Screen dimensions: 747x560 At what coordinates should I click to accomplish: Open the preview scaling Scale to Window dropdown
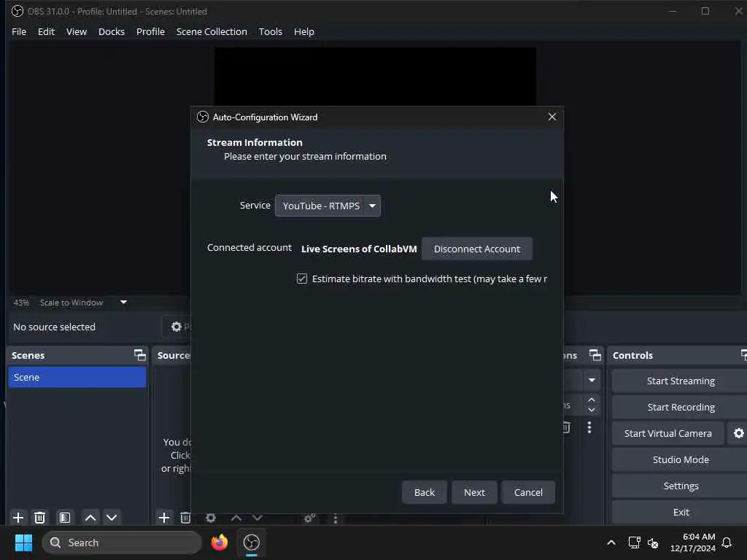coord(84,303)
